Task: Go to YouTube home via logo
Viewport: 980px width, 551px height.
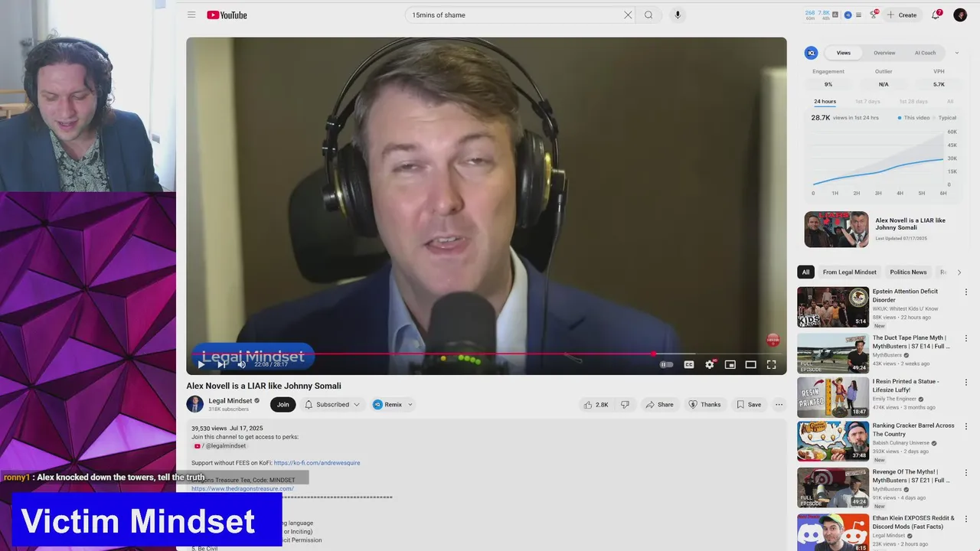Action: click(x=227, y=15)
